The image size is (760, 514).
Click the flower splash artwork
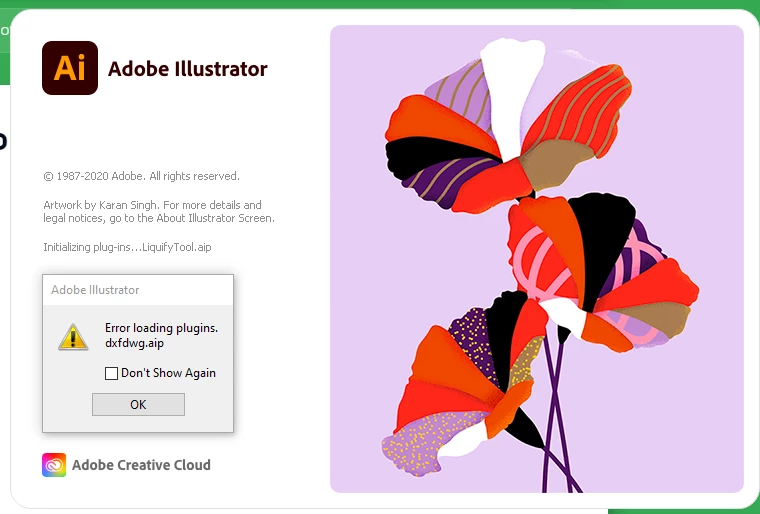(537, 259)
